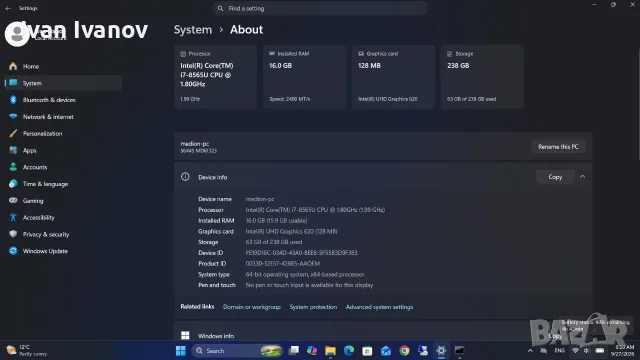The image size is (640, 360).
Task: Open System protection link
Action: pos(313,307)
